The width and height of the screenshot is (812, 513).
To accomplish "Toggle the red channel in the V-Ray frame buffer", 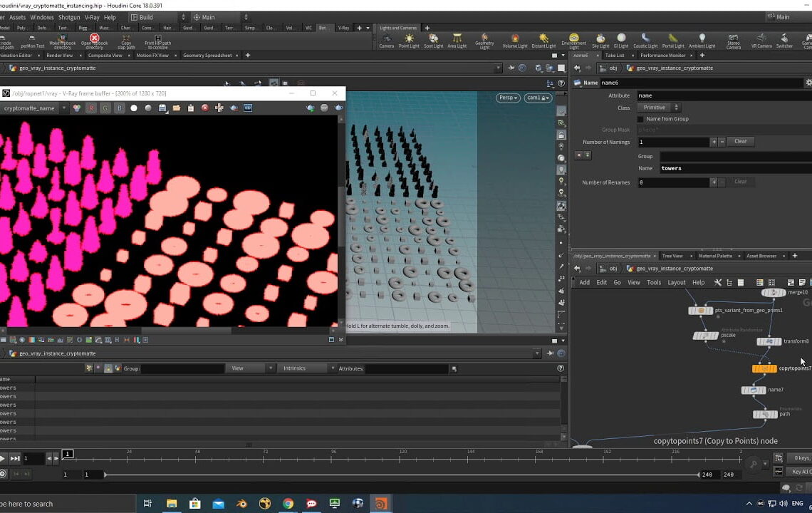I will [x=90, y=108].
